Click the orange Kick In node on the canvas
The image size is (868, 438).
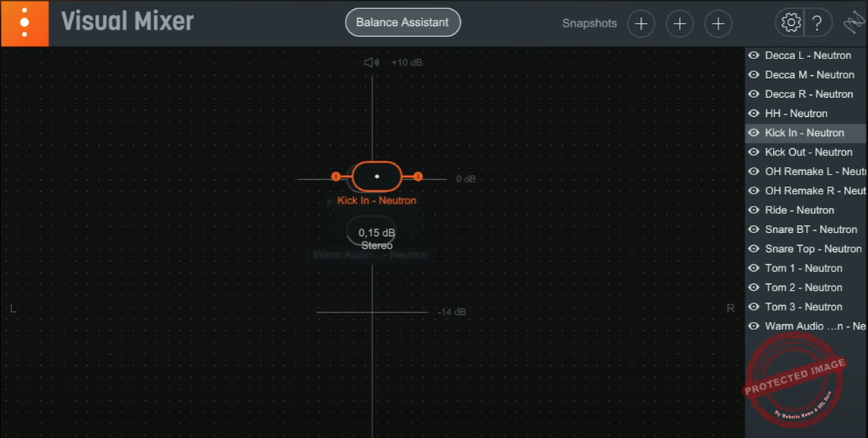377,176
